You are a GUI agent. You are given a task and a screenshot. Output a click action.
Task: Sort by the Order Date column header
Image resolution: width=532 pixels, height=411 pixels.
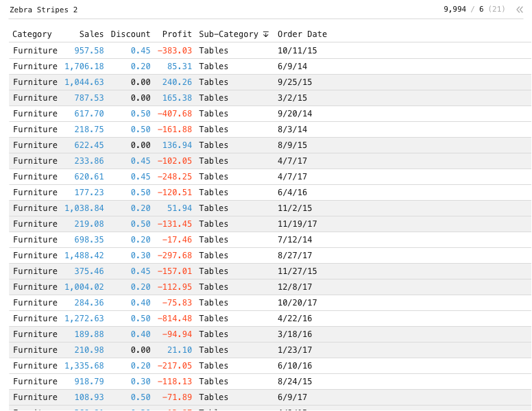click(302, 34)
